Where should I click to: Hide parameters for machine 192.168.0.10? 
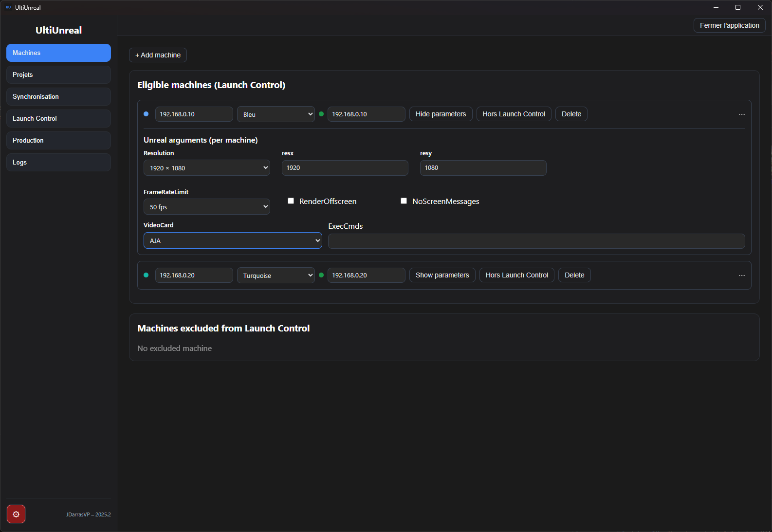441,114
